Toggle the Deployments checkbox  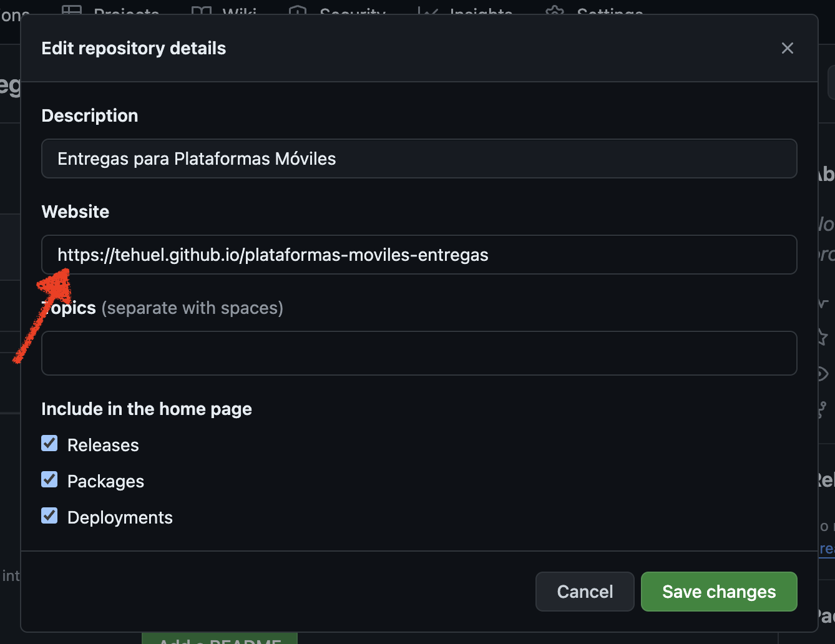pos(49,516)
